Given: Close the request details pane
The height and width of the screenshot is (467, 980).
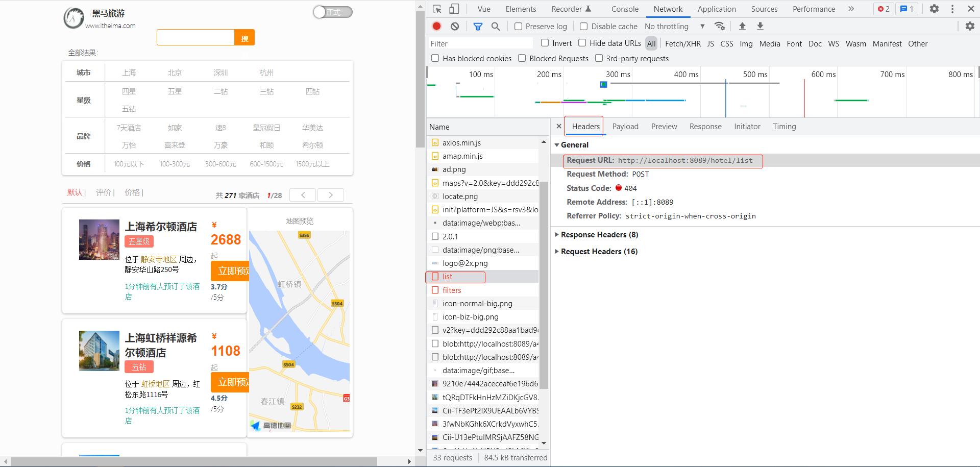Looking at the screenshot, I should click(559, 126).
